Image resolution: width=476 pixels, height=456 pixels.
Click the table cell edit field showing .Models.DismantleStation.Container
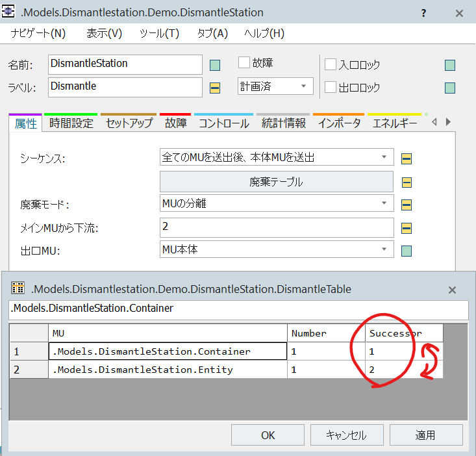click(238, 309)
